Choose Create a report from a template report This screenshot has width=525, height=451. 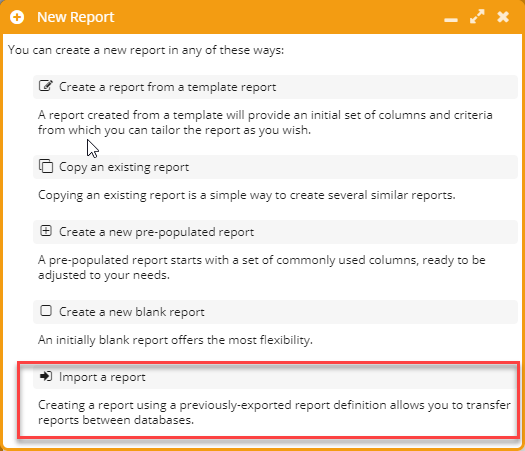tap(275, 87)
